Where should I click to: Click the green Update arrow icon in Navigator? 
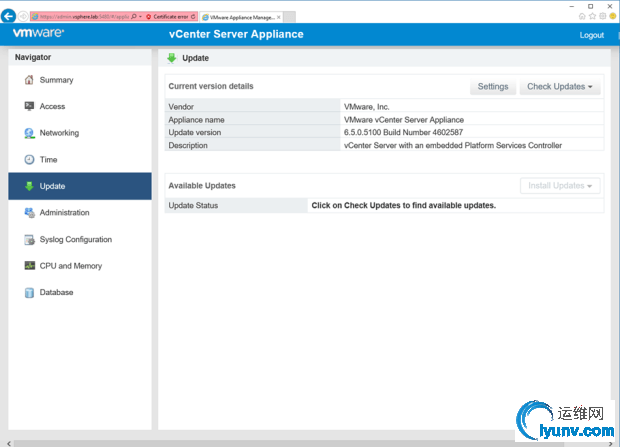tap(29, 186)
